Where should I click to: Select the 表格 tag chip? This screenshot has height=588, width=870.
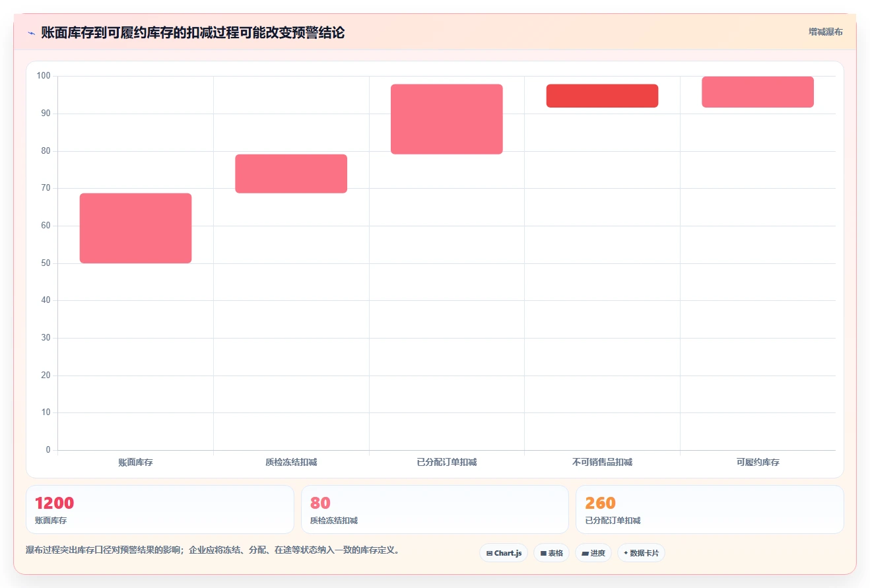tap(551, 553)
